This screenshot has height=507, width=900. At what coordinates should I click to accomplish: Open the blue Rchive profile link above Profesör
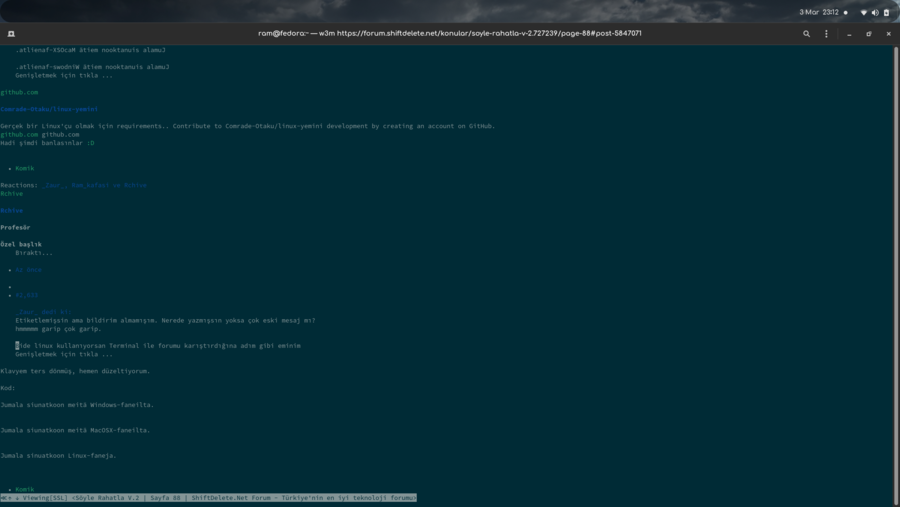point(11,211)
